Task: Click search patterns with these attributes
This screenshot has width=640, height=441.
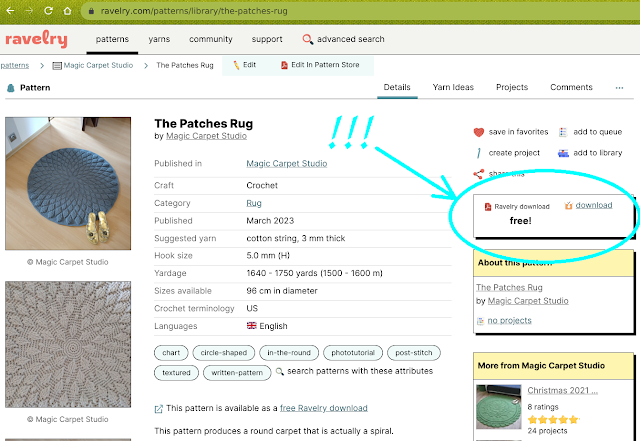Action: click(x=360, y=371)
